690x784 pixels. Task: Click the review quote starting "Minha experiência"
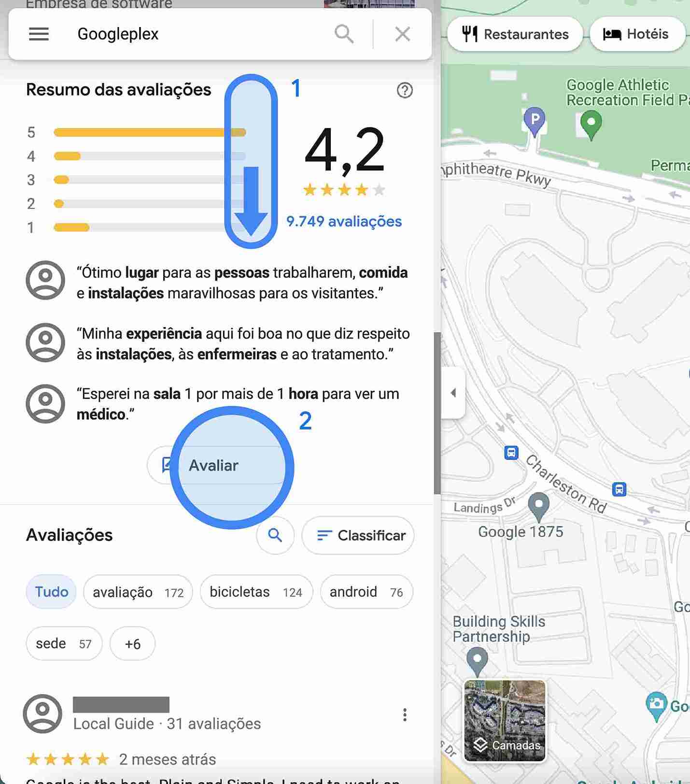pos(243,343)
